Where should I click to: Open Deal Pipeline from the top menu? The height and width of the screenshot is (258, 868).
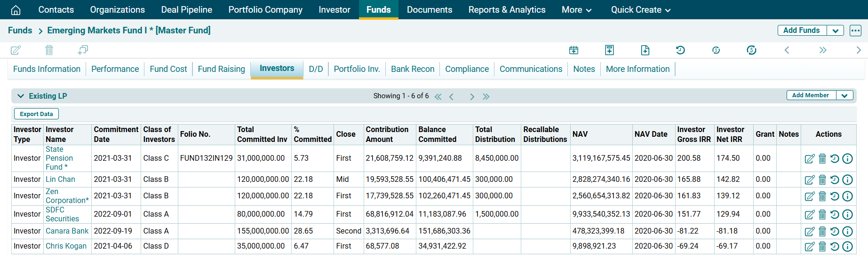186,10
